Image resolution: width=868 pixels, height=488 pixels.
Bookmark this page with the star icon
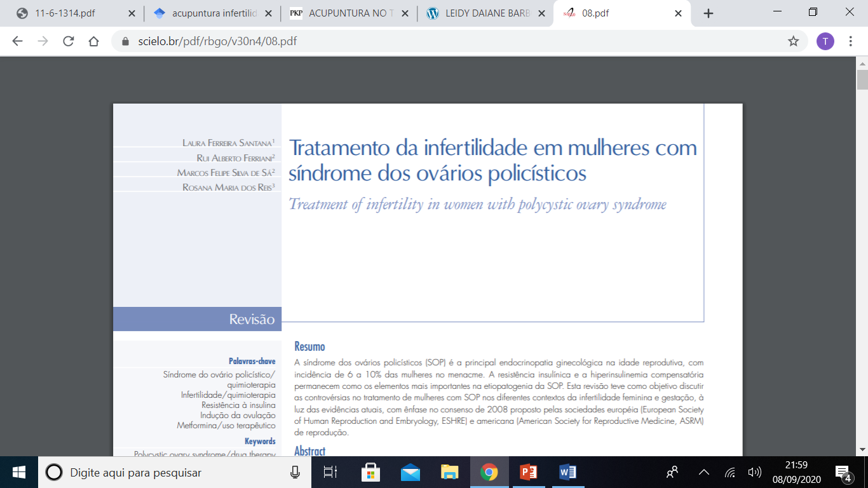(793, 41)
